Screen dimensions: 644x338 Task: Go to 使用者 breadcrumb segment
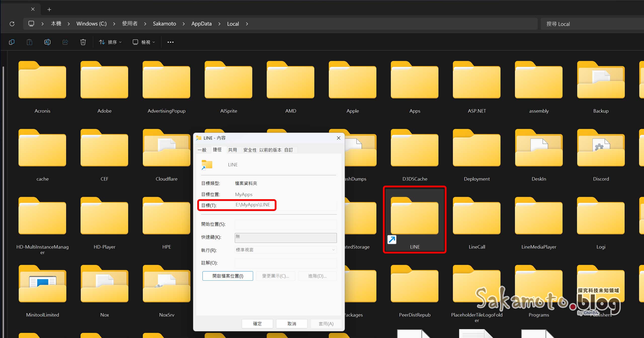(x=130, y=24)
